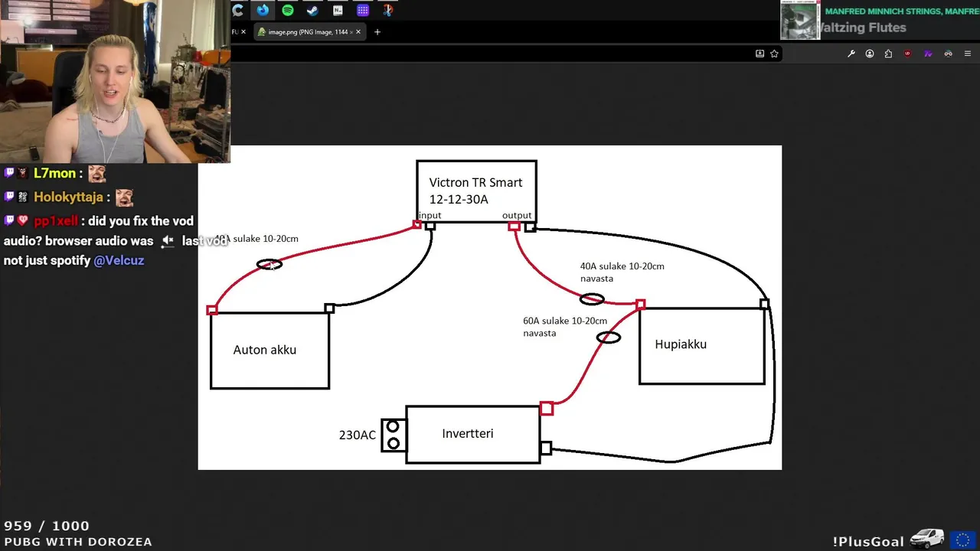Open the Firefox account icon

pyautogui.click(x=870, y=54)
